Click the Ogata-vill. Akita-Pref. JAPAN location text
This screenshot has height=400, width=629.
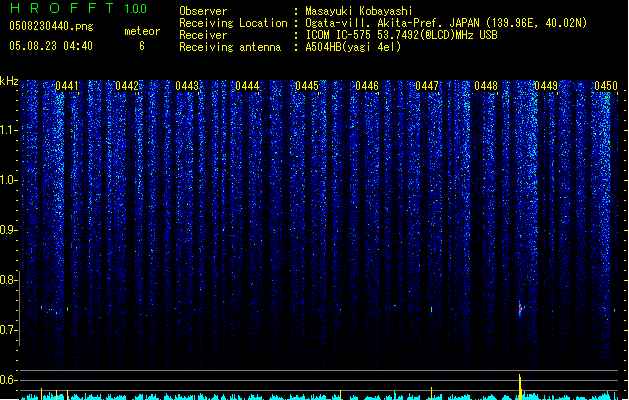pos(446,23)
